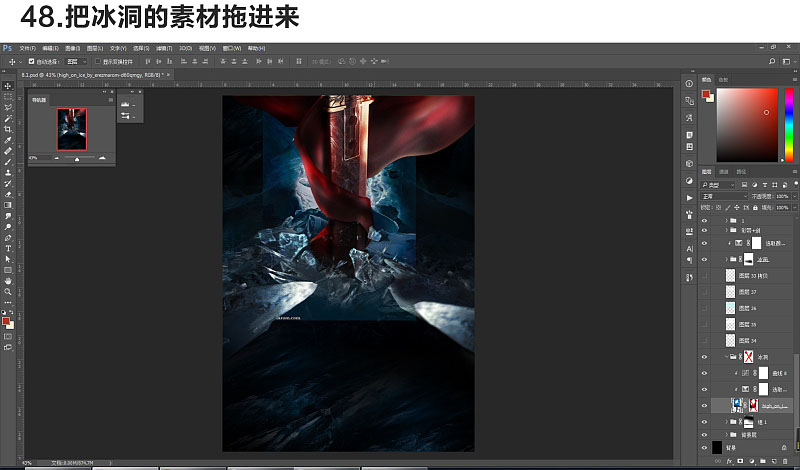Click the add layer style fx icon
This screenshot has width=800, height=470.
point(729,461)
